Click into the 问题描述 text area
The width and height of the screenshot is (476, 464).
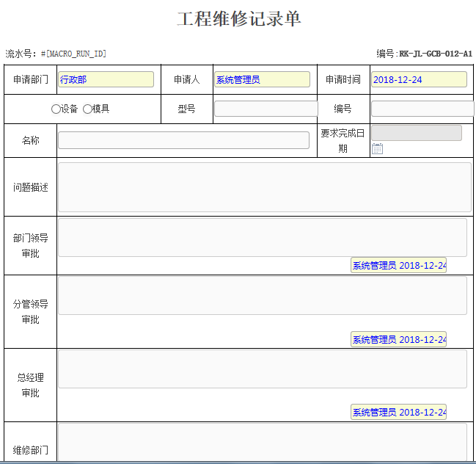tap(265, 187)
